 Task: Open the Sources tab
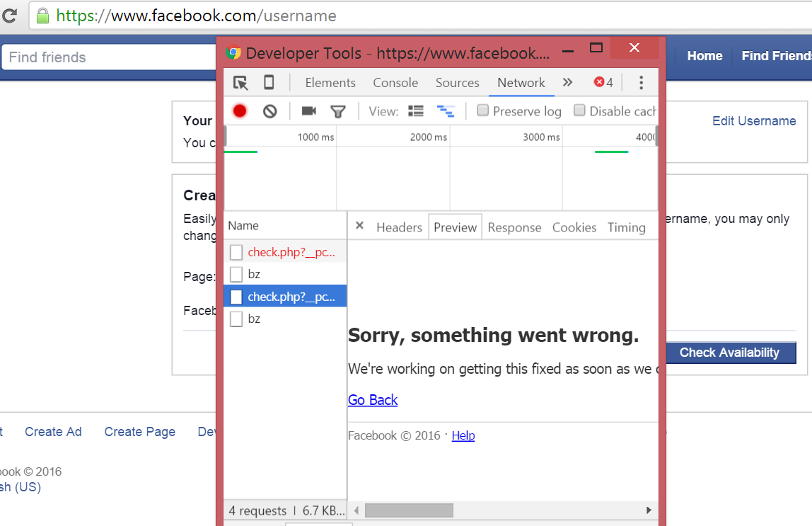(x=457, y=83)
